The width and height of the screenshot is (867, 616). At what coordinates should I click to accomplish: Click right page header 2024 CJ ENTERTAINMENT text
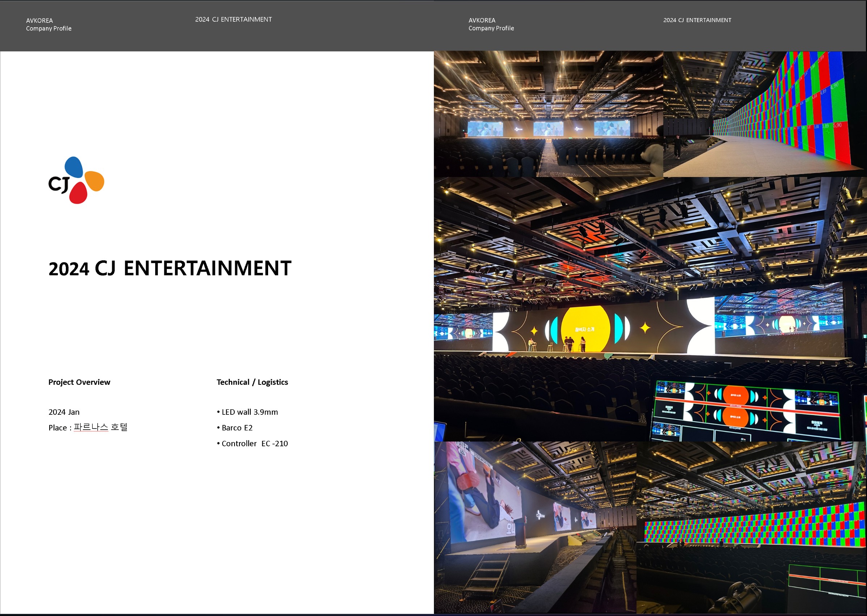point(697,20)
